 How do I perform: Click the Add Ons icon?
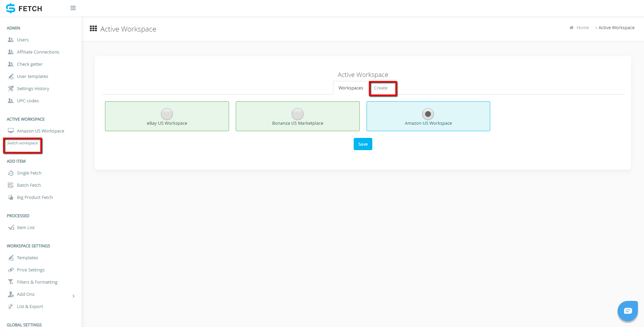pyautogui.click(x=11, y=294)
